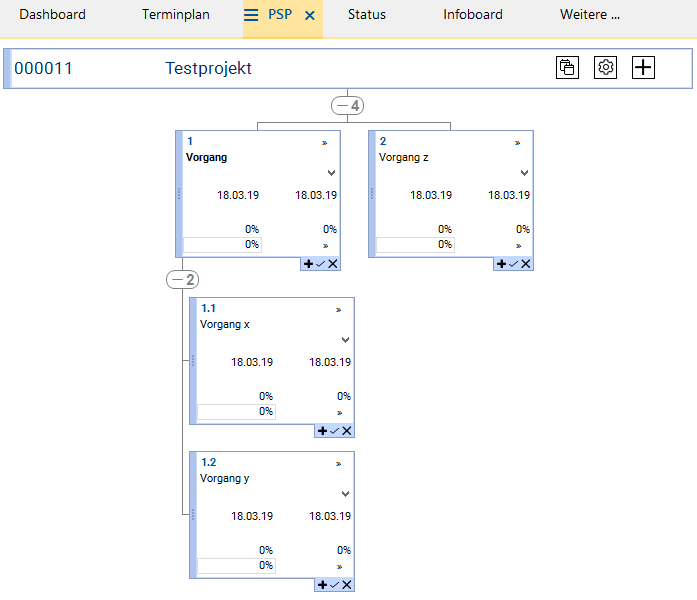Delete card Vorgang z with its X icon
Image resolution: width=697 pixels, height=600 pixels.
(x=525, y=264)
